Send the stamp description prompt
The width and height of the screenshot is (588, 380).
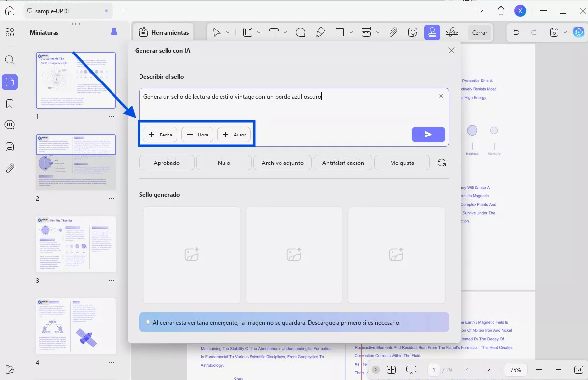(428, 135)
